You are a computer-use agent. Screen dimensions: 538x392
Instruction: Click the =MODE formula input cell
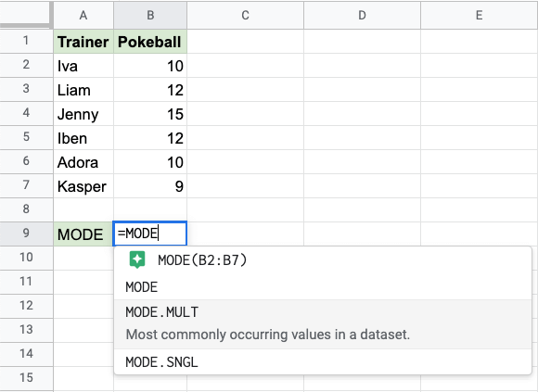(150, 234)
